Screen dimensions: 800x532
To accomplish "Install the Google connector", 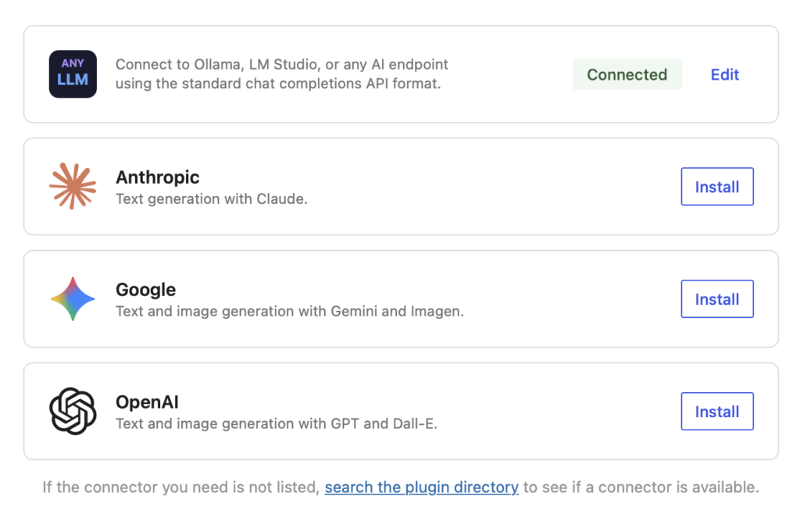I will tap(716, 299).
